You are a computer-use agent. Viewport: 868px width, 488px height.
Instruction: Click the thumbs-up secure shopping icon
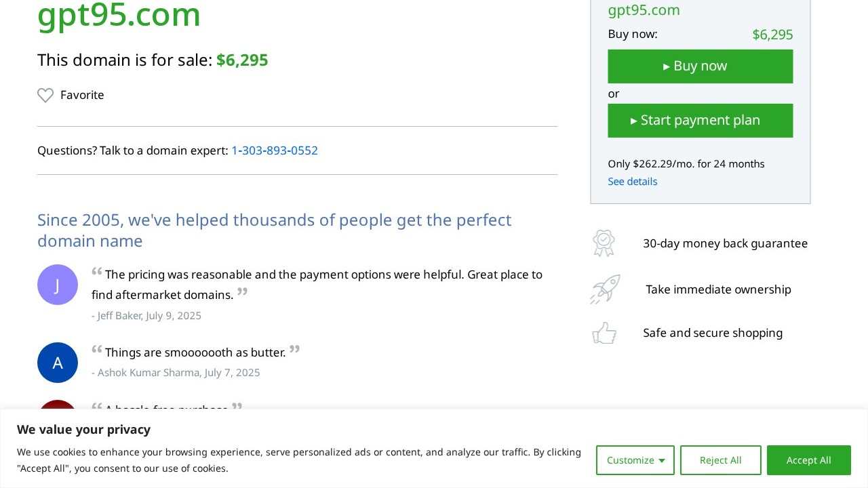tap(604, 333)
